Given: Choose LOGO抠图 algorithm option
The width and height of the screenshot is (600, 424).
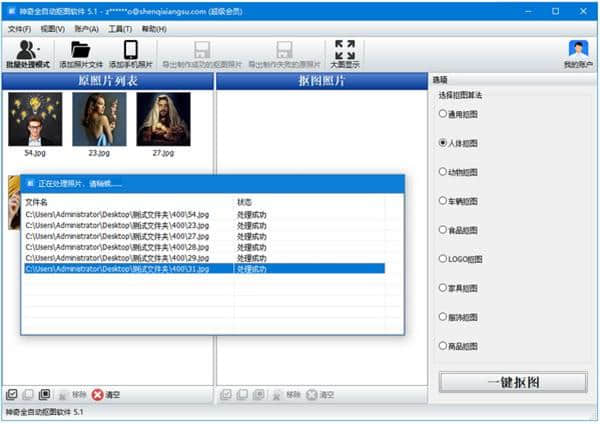Looking at the screenshot, I should (x=443, y=258).
